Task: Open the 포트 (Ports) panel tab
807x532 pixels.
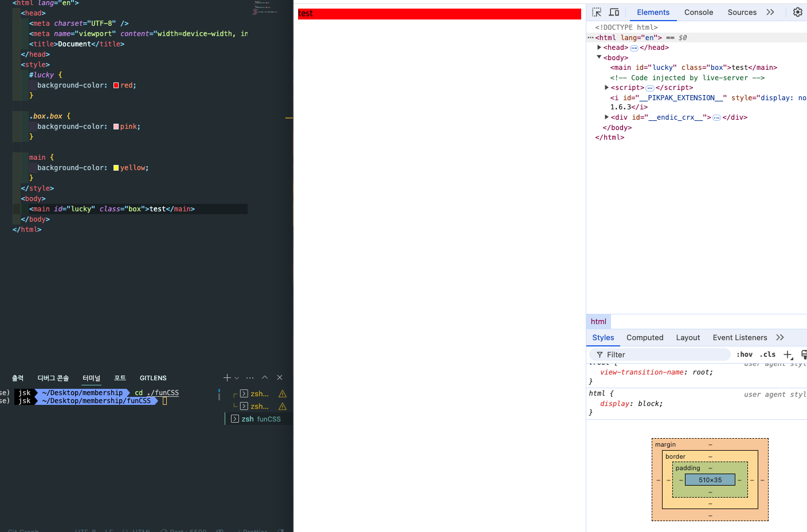Action: click(x=120, y=378)
